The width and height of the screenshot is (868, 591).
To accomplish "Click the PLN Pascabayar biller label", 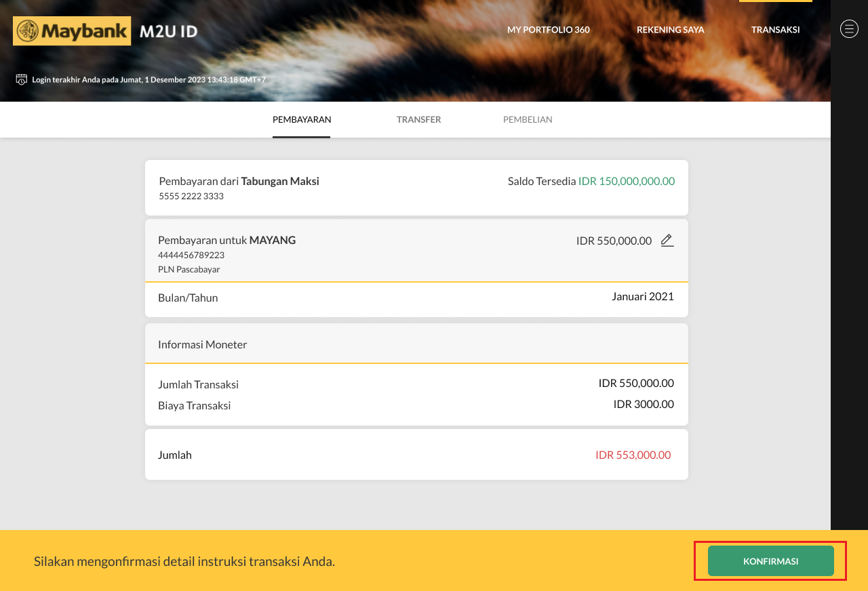I will (189, 269).
